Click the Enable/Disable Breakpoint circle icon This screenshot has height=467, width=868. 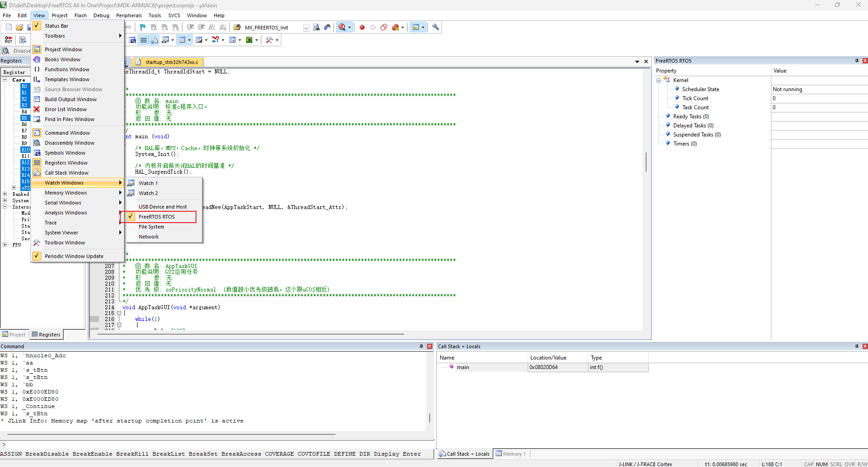(x=373, y=27)
